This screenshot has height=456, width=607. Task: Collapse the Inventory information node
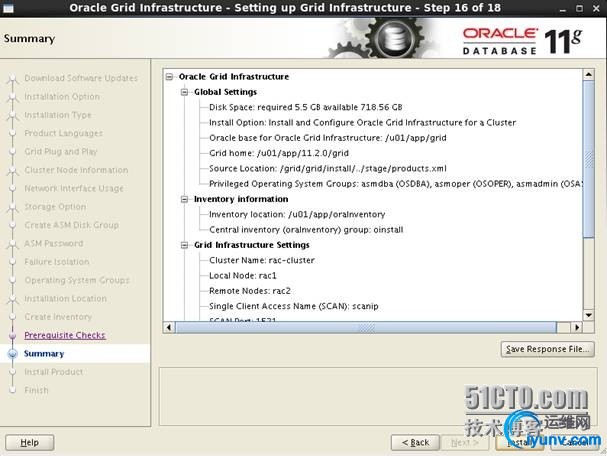(185, 199)
